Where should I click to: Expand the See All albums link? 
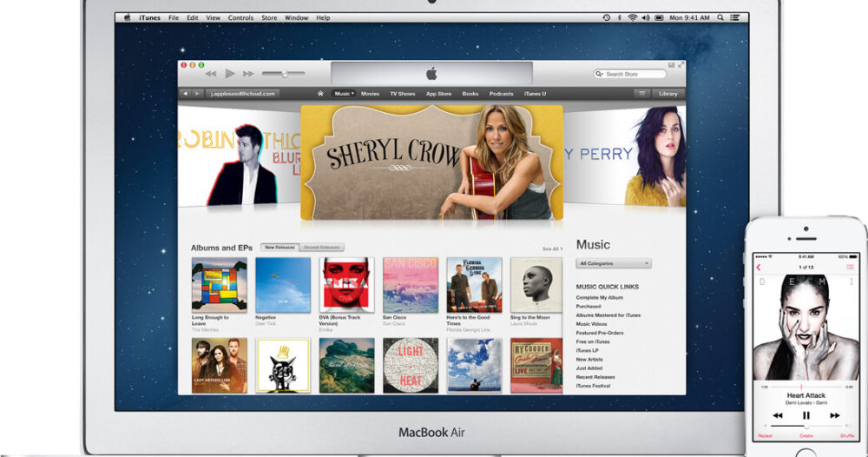[x=552, y=248]
